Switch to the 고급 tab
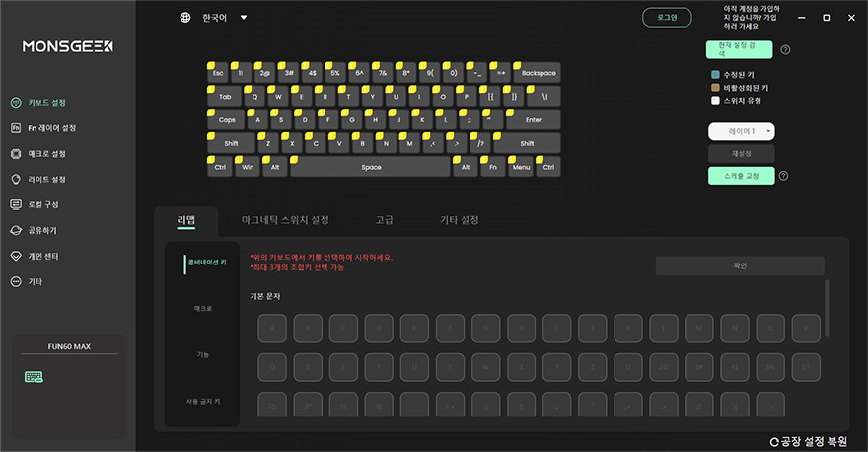Screen dimensions: 868x452 pyautogui.click(x=384, y=220)
